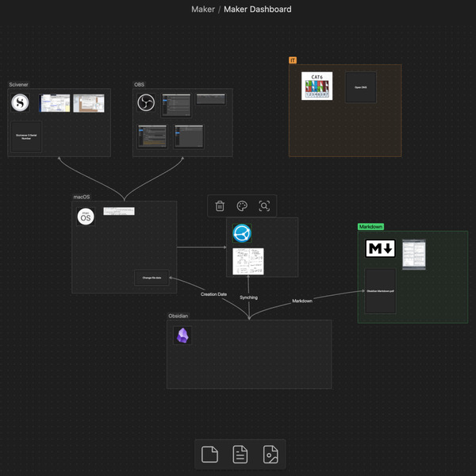Image resolution: width=476 pixels, height=476 pixels.
Task: Click the Maker breadcrumb link
Action: click(202, 10)
